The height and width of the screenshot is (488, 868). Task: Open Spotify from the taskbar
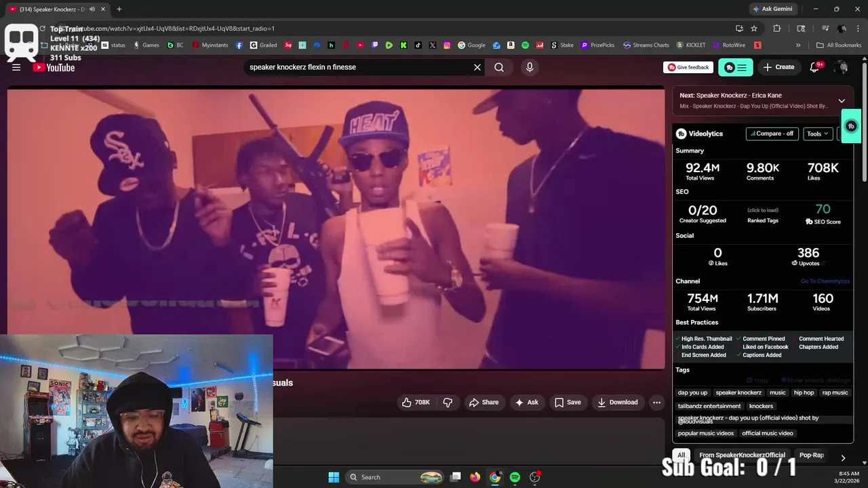(515, 477)
